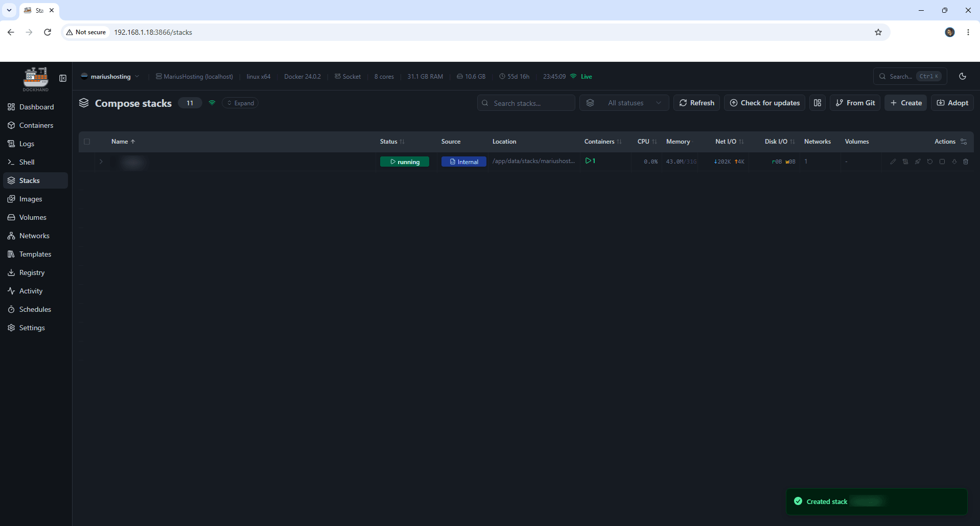Open the Logs section
The height and width of the screenshot is (526, 980).
tap(36, 144)
